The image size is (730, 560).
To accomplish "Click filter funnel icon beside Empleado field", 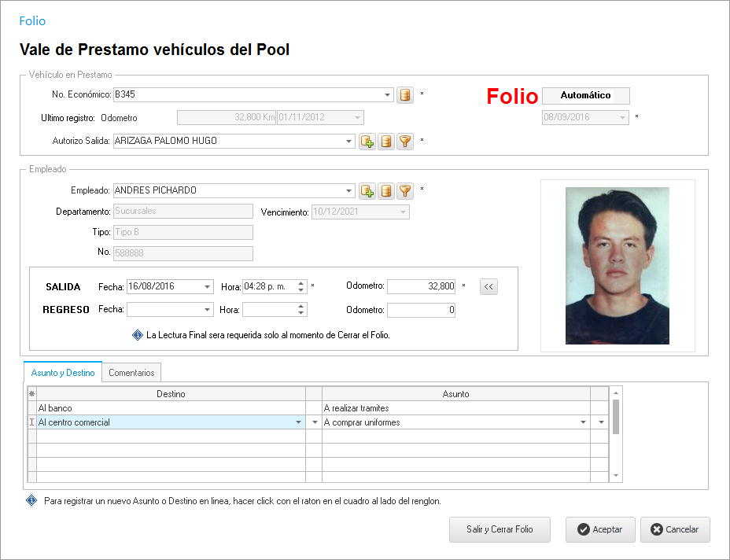I will point(405,190).
